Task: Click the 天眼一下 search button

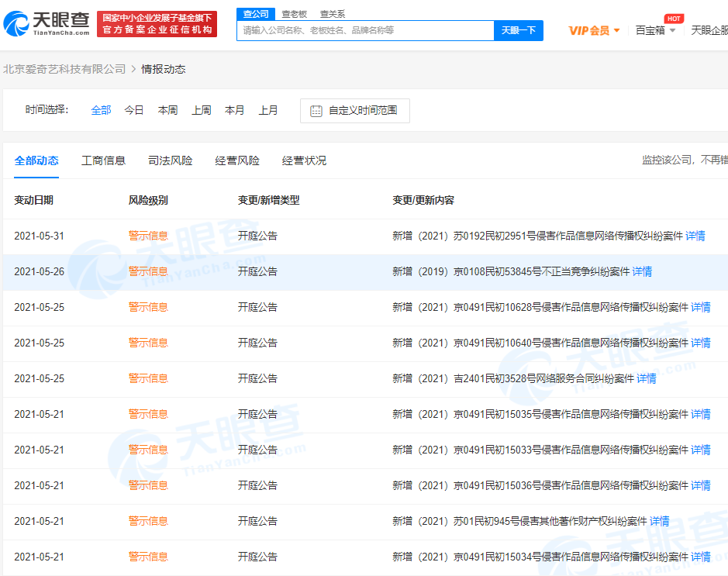Action: coord(519,31)
